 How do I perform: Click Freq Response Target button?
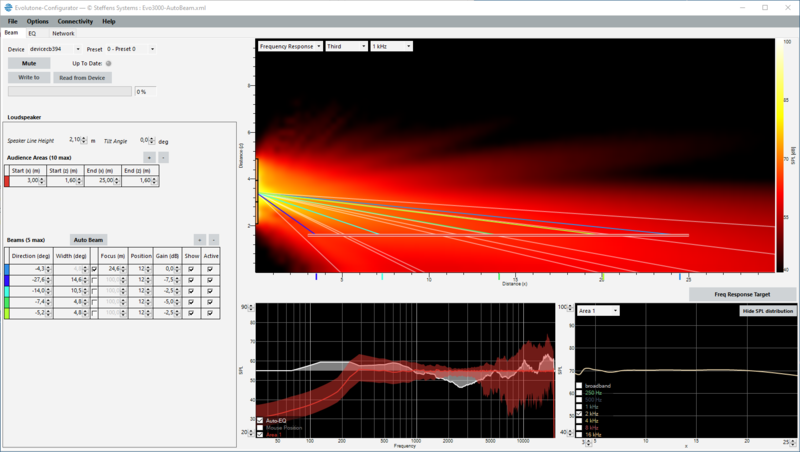coord(742,294)
